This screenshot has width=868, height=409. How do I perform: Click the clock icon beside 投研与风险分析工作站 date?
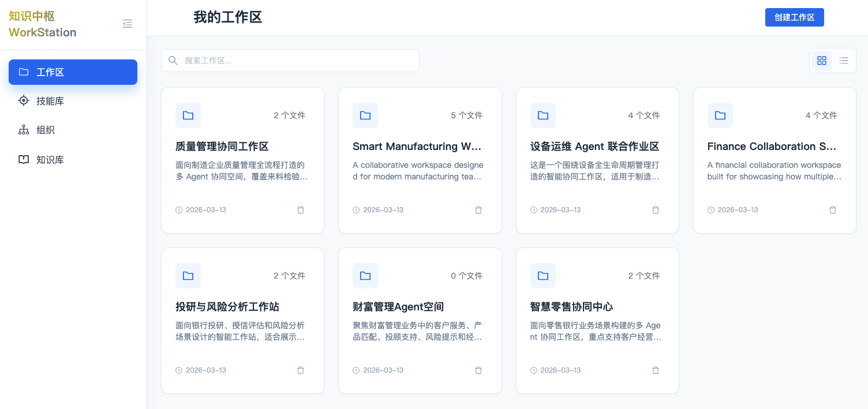coord(178,370)
